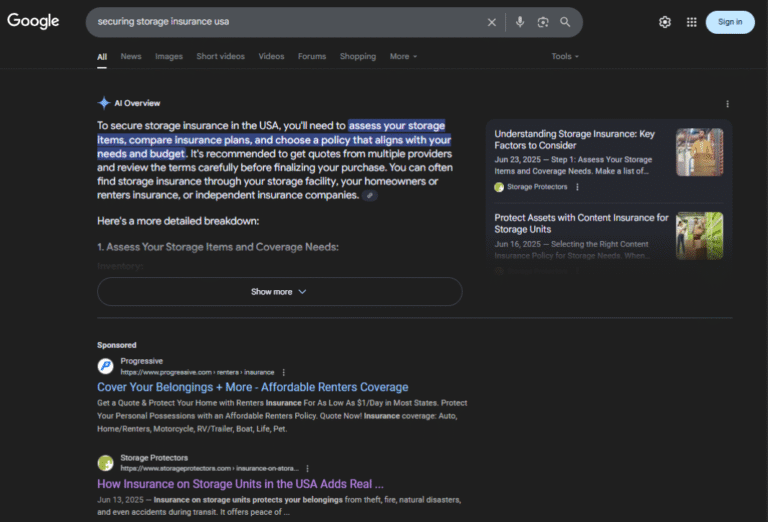
Task: Expand AI Overview with Show more
Action: pyautogui.click(x=280, y=292)
